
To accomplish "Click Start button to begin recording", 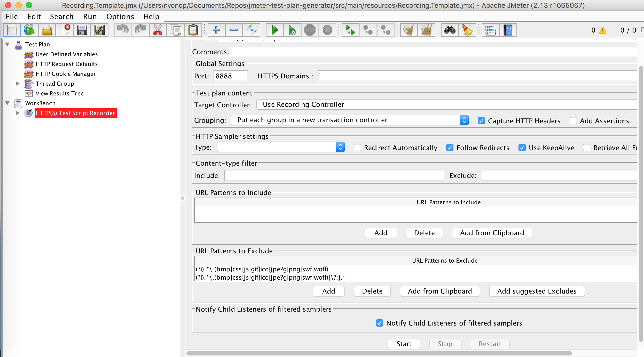I will pos(404,344).
